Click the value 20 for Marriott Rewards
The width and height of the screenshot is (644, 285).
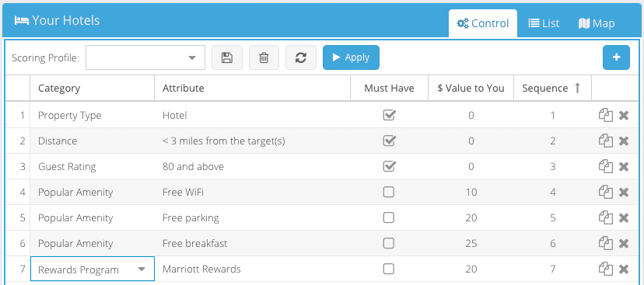(471, 269)
